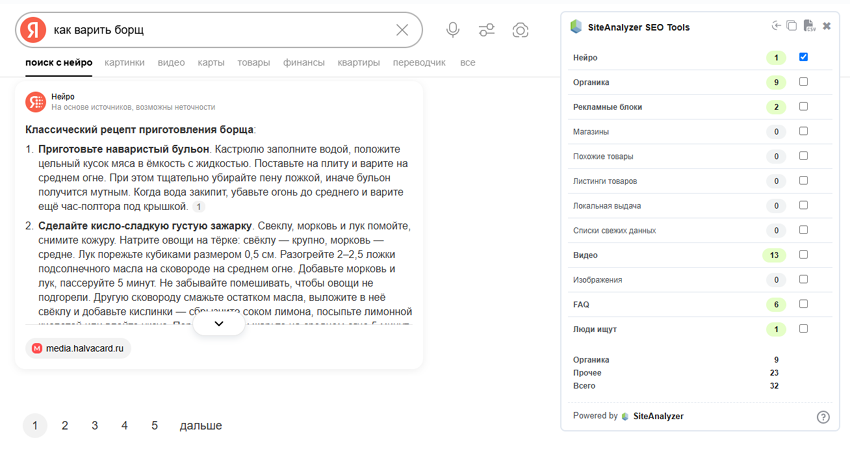Start voice search with the microphone icon
This screenshot has height=449, width=850.
coord(453,30)
